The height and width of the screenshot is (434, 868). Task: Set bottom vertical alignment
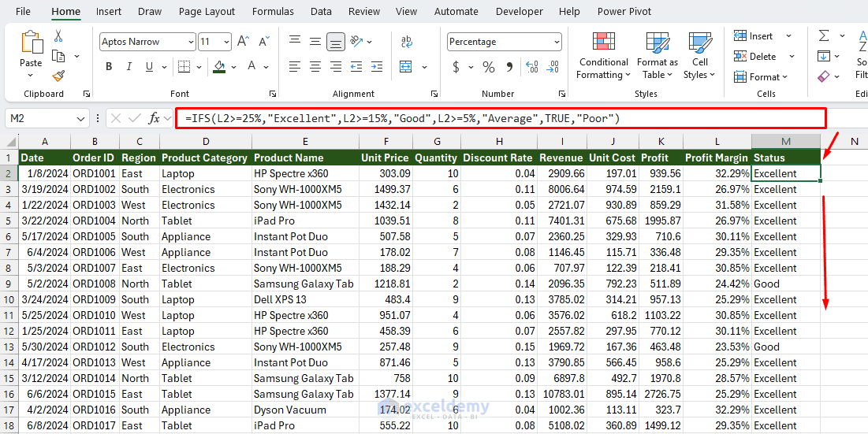coord(336,42)
